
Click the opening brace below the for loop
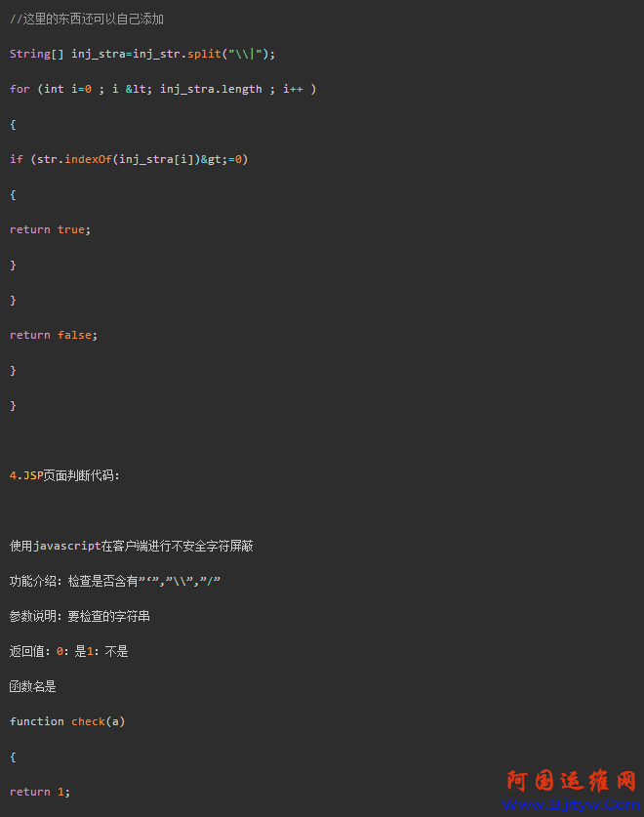[x=14, y=124]
